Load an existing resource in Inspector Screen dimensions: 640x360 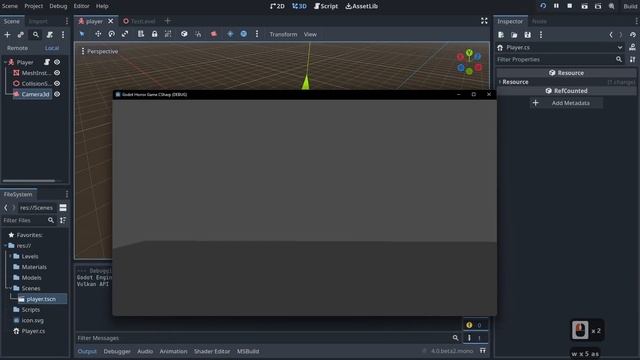[x=514, y=35]
